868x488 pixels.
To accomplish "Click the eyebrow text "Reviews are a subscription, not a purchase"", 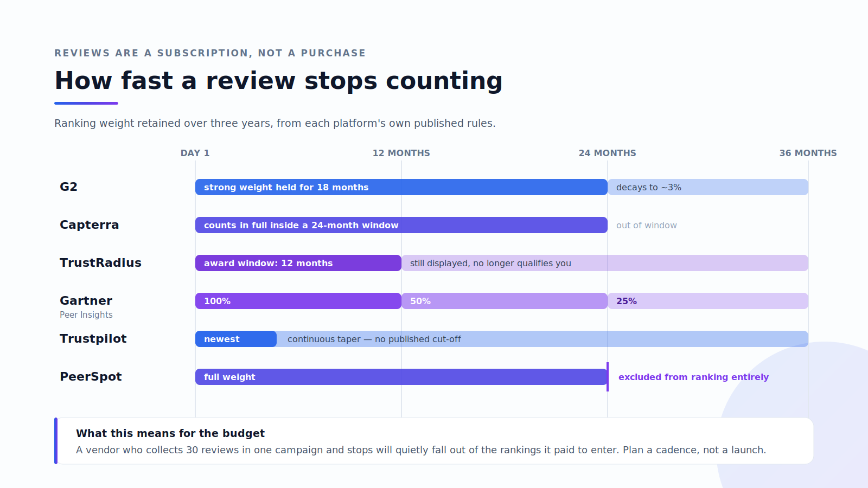I will click(210, 53).
